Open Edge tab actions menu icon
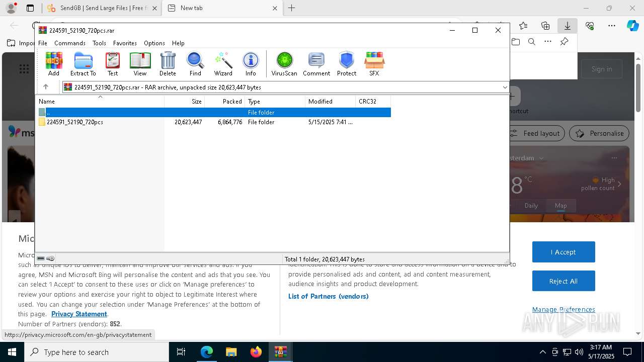 pos(30,8)
